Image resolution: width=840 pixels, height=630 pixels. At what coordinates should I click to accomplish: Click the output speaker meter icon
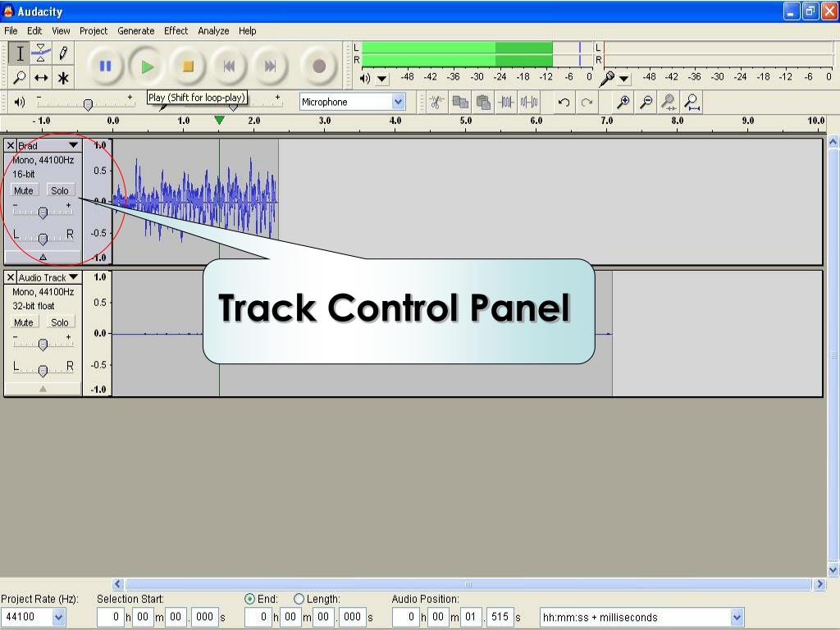coord(365,78)
